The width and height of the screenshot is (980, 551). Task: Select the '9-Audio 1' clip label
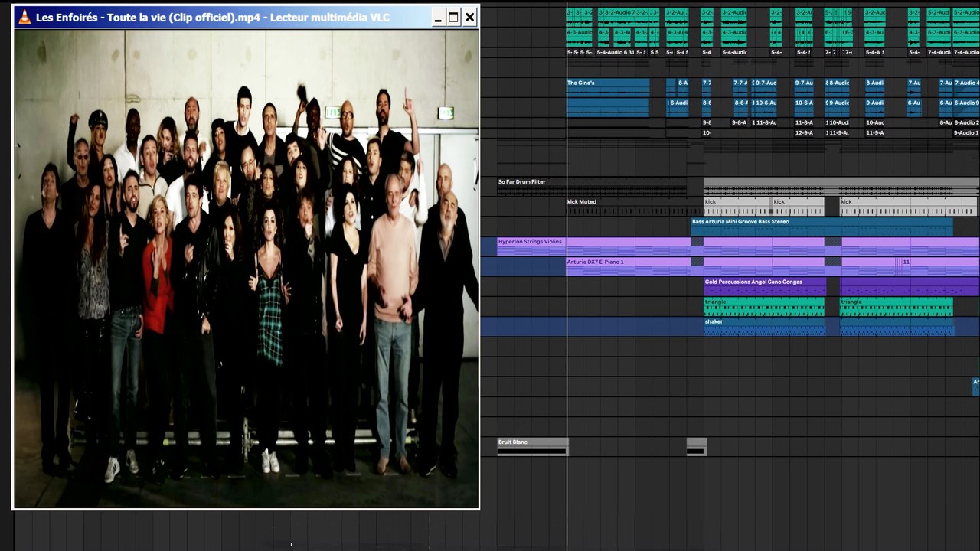(966, 133)
